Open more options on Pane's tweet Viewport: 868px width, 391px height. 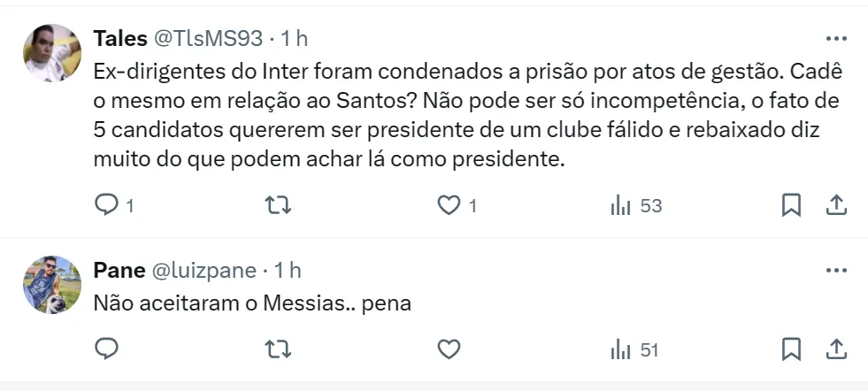coord(835,270)
